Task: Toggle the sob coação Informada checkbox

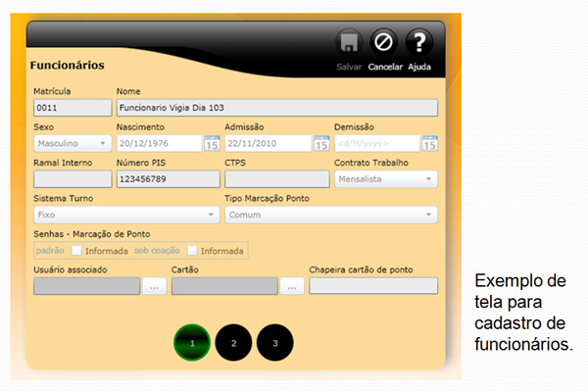Action: (193, 251)
